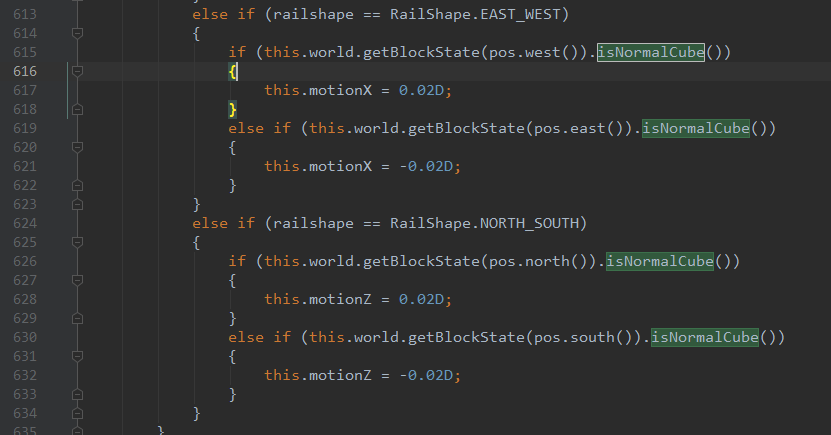Collapse the code block starting at line 620
Screen dimensions: 831x435
(x=77, y=147)
